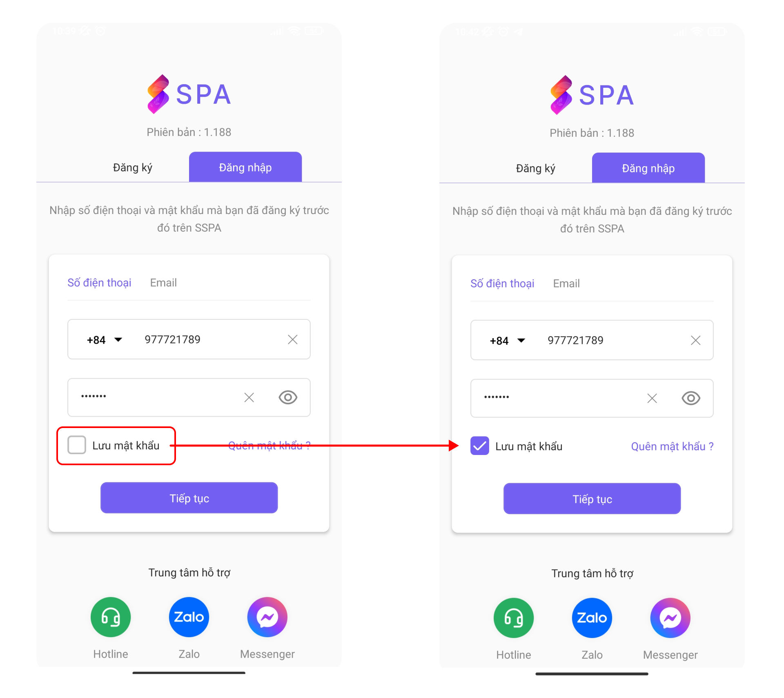Focus the 977721789 phone number field on right screen
The width and height of the screenshot is (784, 698).
pos(592,340)
